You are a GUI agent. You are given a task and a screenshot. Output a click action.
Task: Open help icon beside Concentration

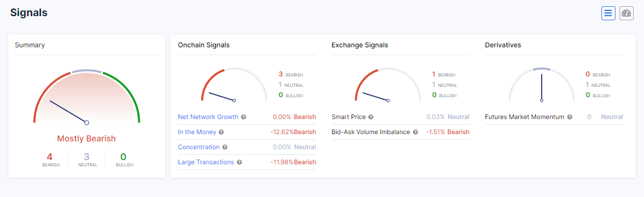pos(225,147)
